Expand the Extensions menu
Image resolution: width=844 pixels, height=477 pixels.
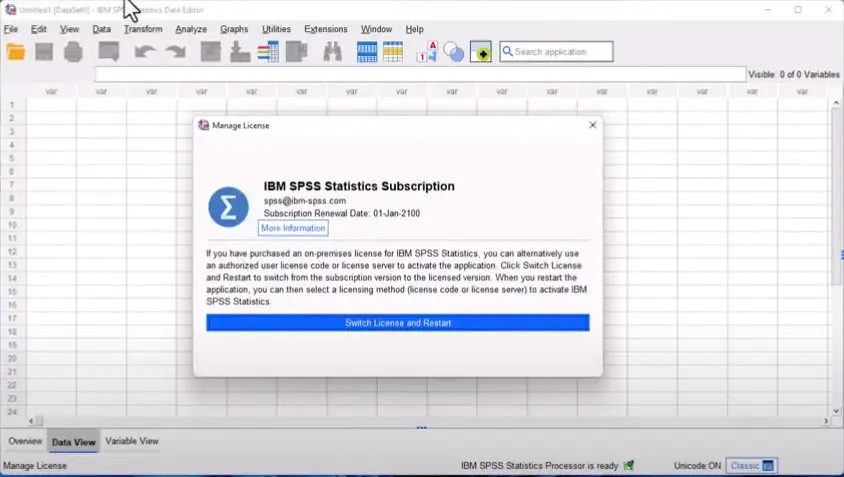click(326, 29)
